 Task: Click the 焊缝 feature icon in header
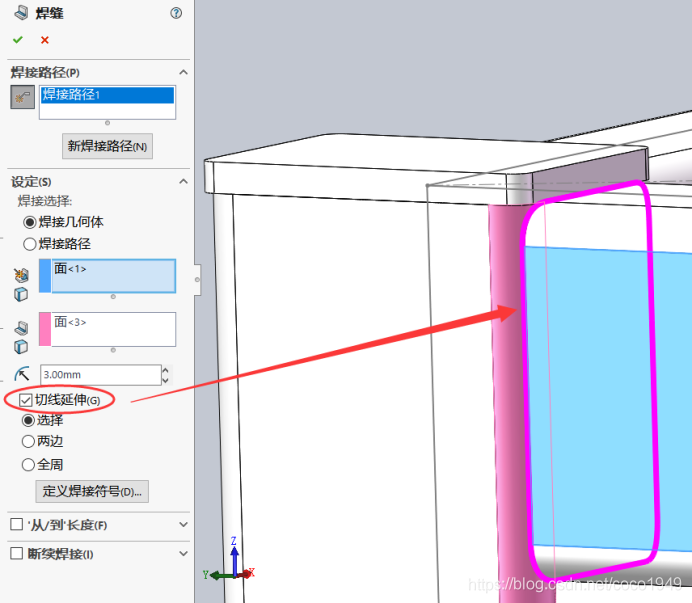[x=21, y=13]
